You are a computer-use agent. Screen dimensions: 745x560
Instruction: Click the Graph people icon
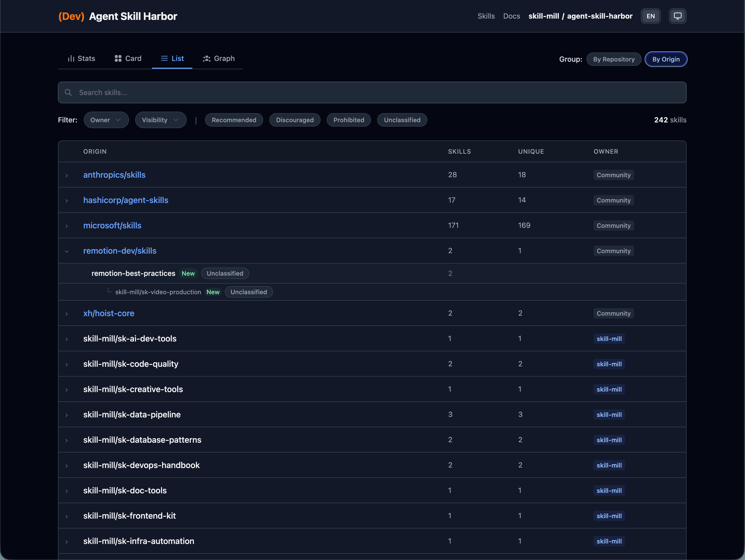point(207,59)
